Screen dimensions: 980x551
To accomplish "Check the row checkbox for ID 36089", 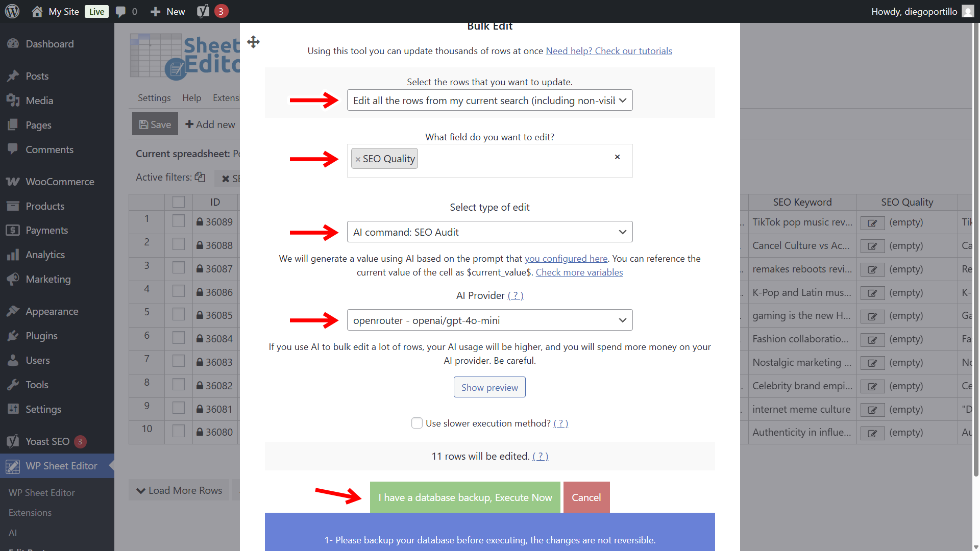I will (x=179, y=221).
